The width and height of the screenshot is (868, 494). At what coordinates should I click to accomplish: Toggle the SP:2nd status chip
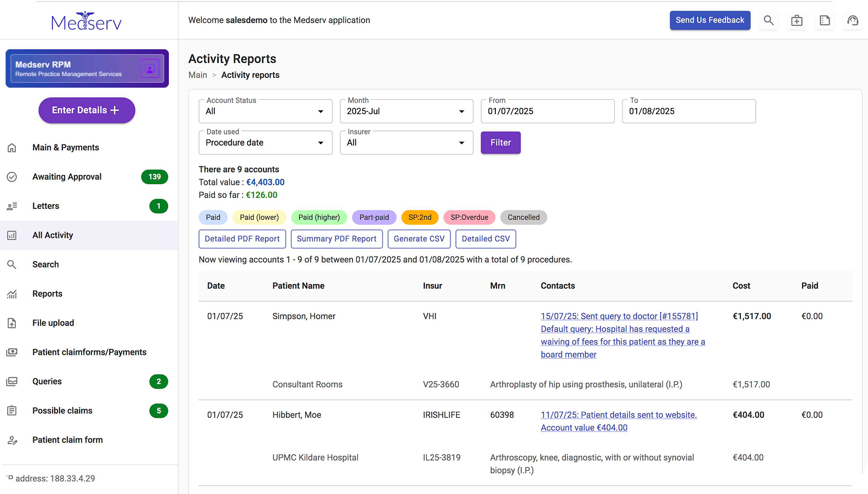point(420,218)
